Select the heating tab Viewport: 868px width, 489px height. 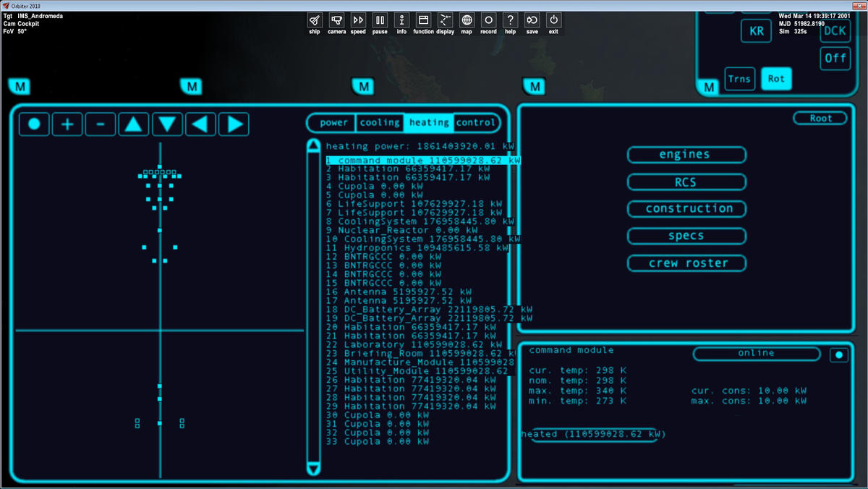tap(429, 122)
